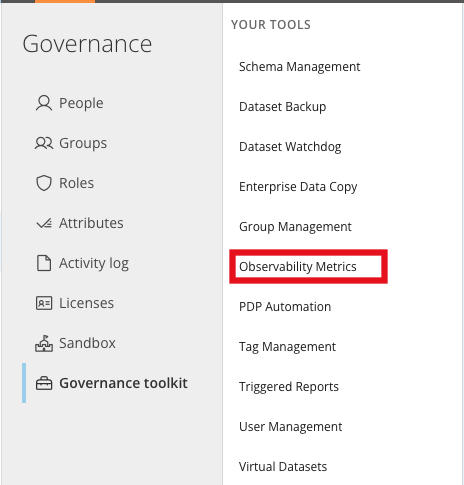
Task: Select Dataset Watchdog from tools list
Action: coord(290,147)
